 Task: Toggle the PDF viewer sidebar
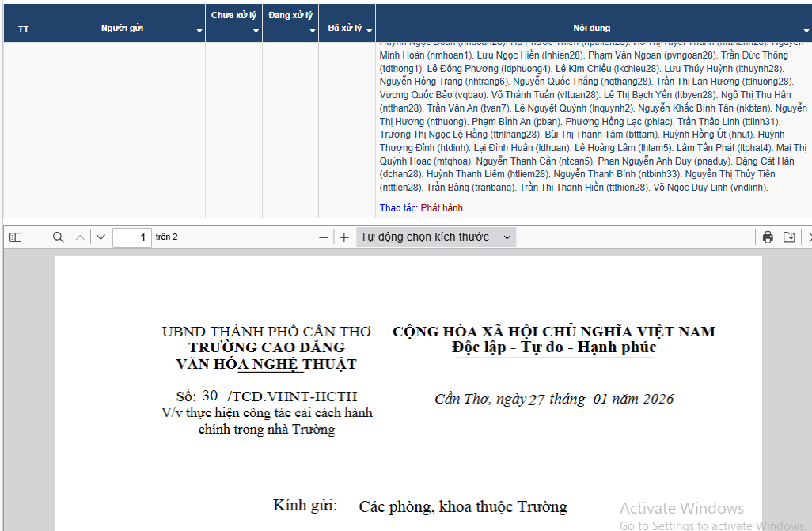click(x=15, y=237)
